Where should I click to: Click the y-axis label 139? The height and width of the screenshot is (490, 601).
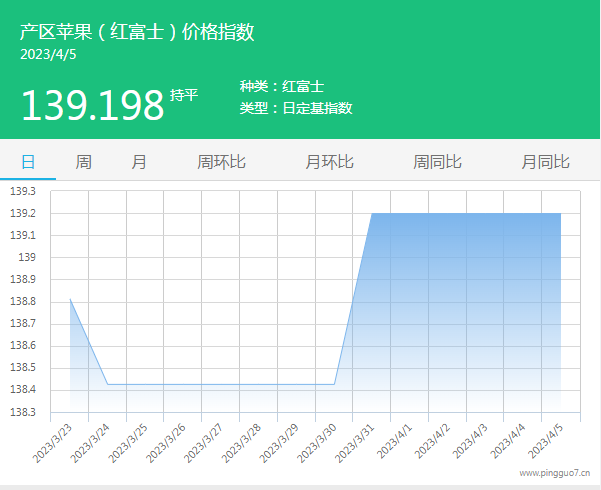click(27, 257)
